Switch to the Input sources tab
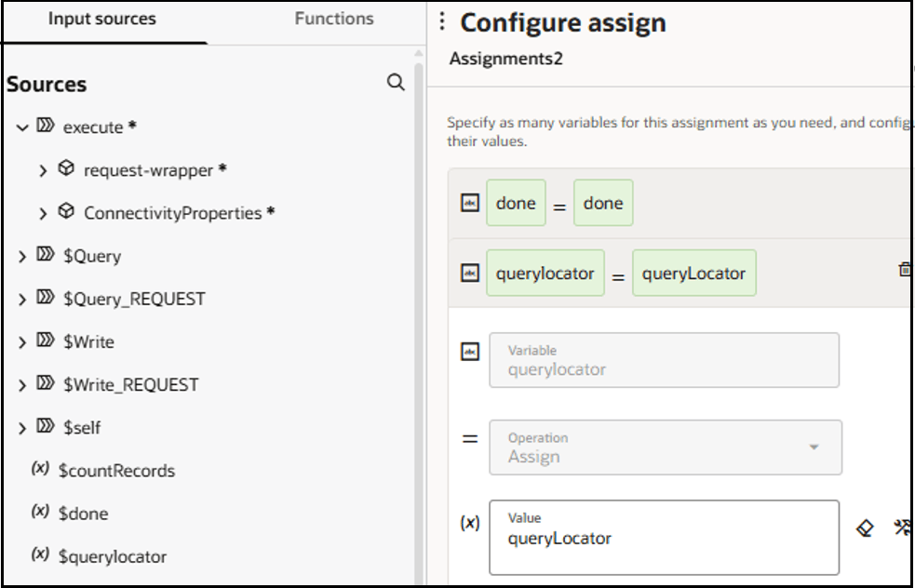Viewport: 915px width, 588px height. (102, 19)
